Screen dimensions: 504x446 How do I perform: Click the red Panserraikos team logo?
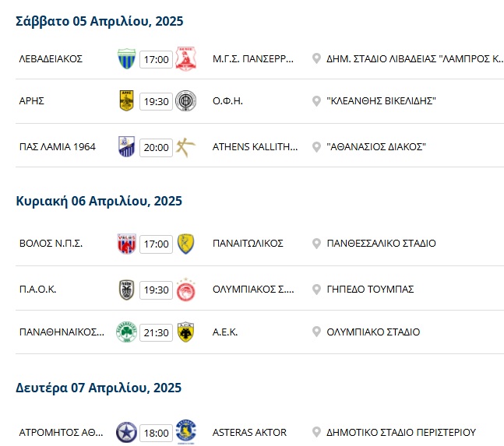[x=185, y=59]
